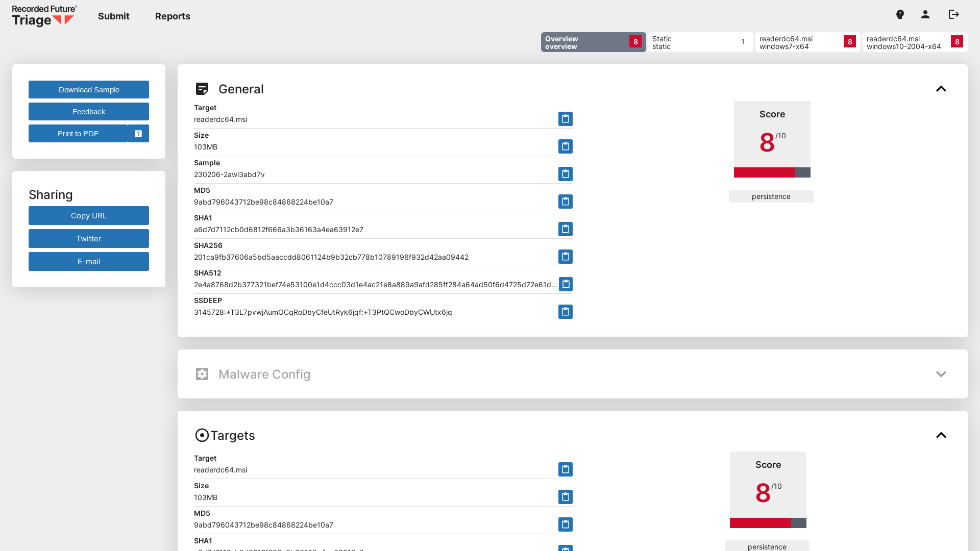Click the copy icon next to Target field
This screenshot has height=551, width=980.
[566, 119]
